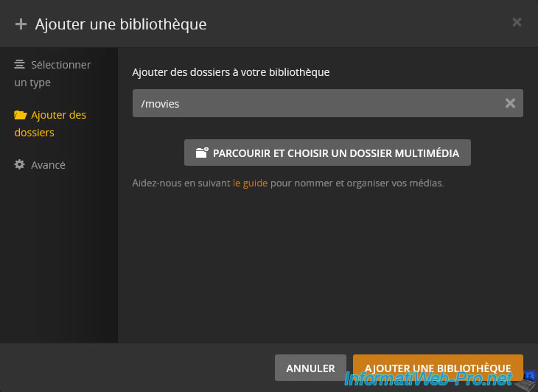Click inside the /movies folder path field
The image size is (538, 392).
(x=310, y=104)
